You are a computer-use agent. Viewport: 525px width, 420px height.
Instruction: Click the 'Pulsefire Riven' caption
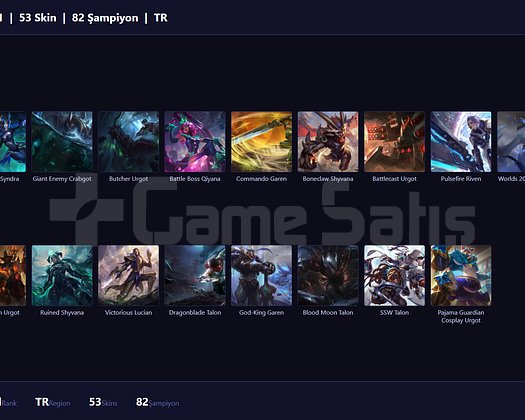coord(461,179)
